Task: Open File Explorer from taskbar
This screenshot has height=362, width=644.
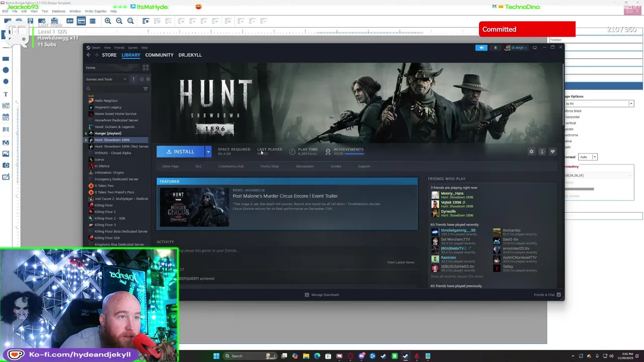Action: point(306,356)
